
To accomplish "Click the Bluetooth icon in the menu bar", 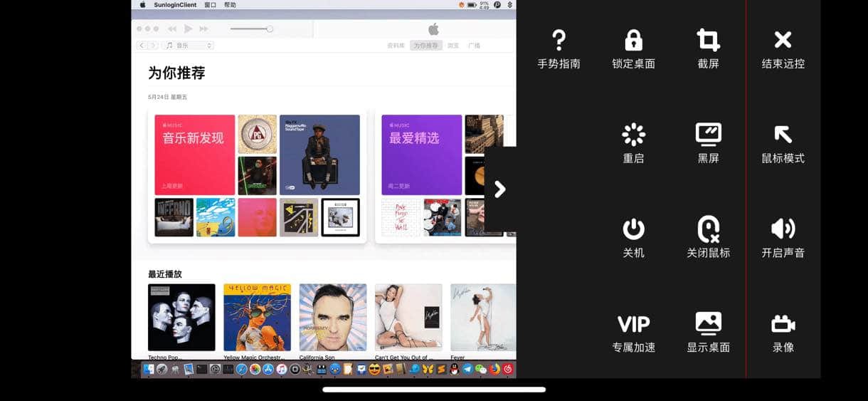I will pyautogui.click(x=509, y=4).
